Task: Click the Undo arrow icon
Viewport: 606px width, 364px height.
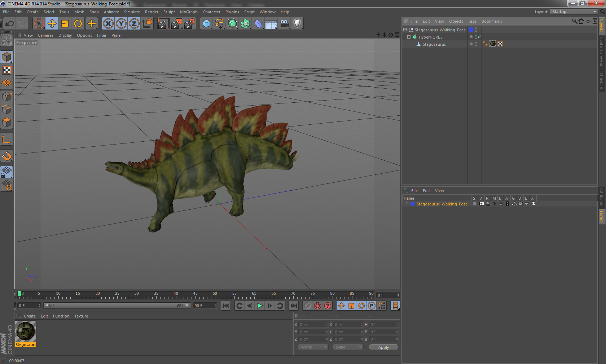Action: tap(10, 24)
